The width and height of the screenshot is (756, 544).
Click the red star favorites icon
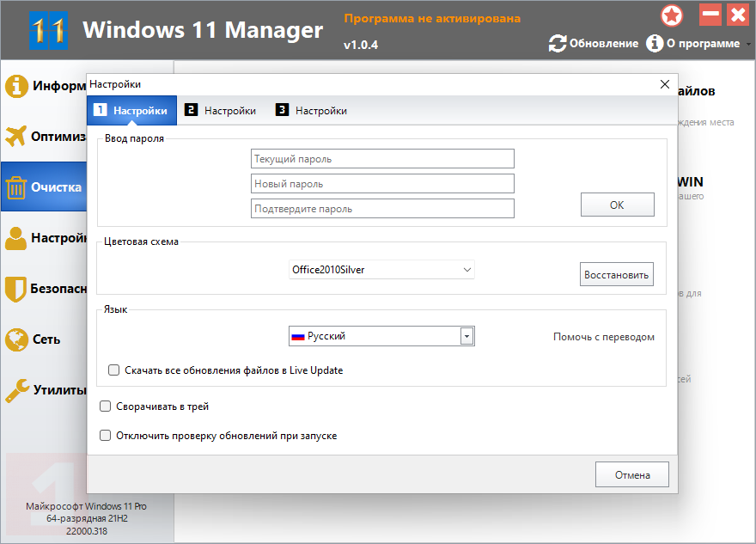coord(672,15)
